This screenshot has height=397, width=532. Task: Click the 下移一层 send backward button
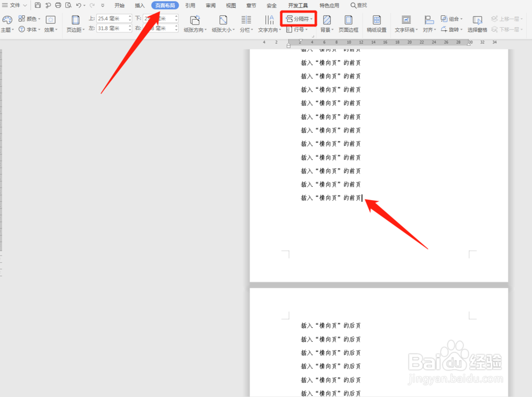click(507, 29)
